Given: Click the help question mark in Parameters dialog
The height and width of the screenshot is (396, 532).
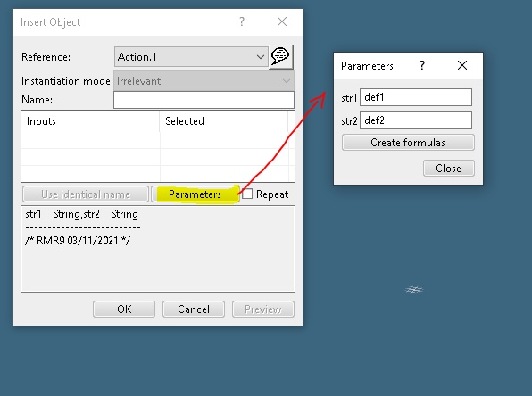Looking at the screenshot, I should [x=421, y=65].
